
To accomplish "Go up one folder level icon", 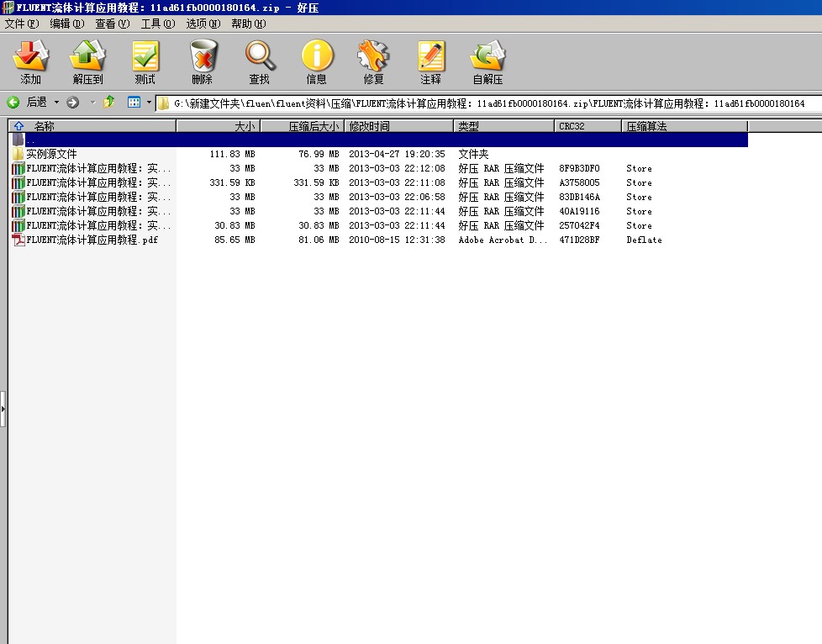I will pos(109,103).
